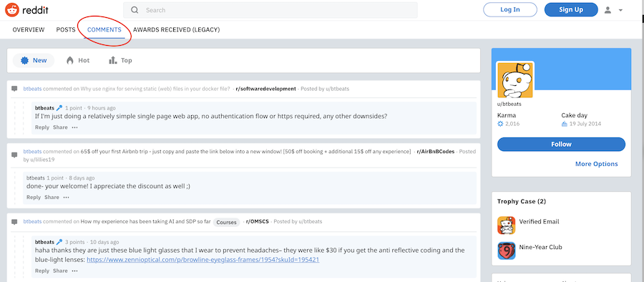Switch to the Posts tab

point(66,29)
